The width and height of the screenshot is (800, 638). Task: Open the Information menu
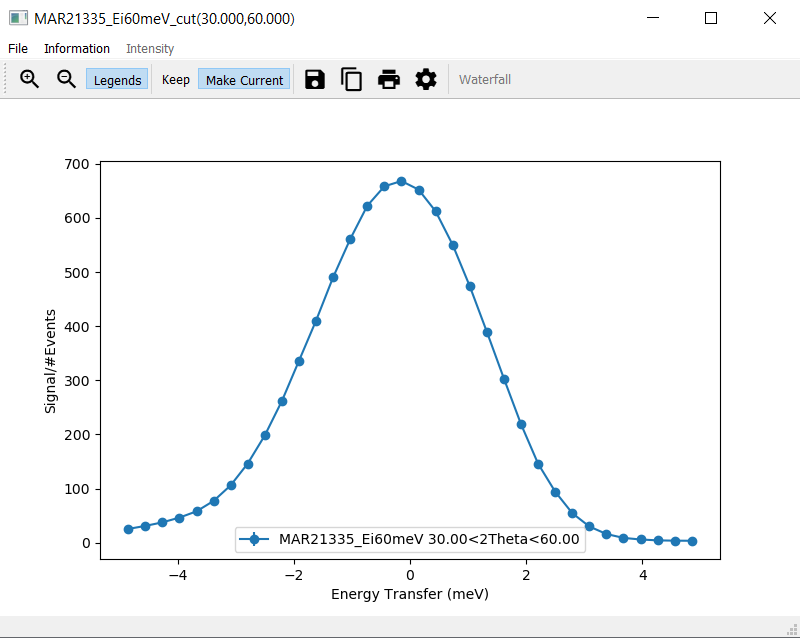pyautogui.click(x=77, y=48)
